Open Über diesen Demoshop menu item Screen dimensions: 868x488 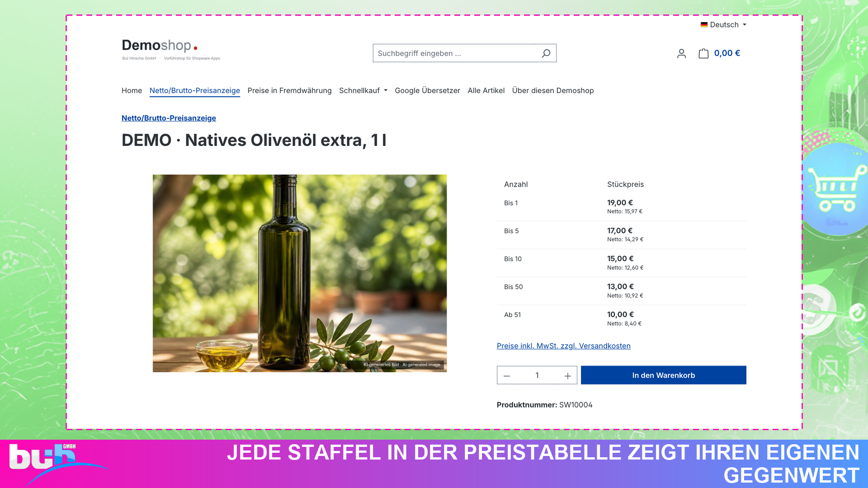(x=553, y=90)
